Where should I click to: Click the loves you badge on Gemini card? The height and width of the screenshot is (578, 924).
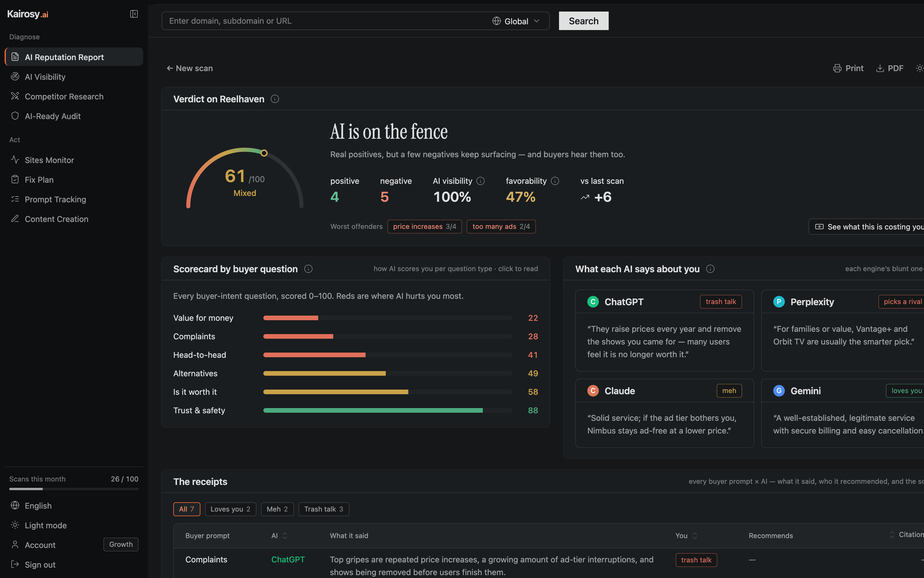tap(906, 391)
